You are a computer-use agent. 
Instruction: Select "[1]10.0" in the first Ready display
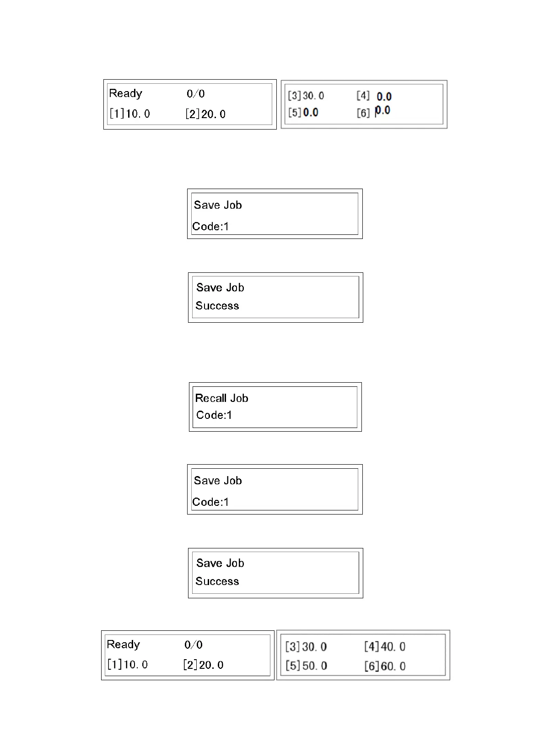pos(129,114)
